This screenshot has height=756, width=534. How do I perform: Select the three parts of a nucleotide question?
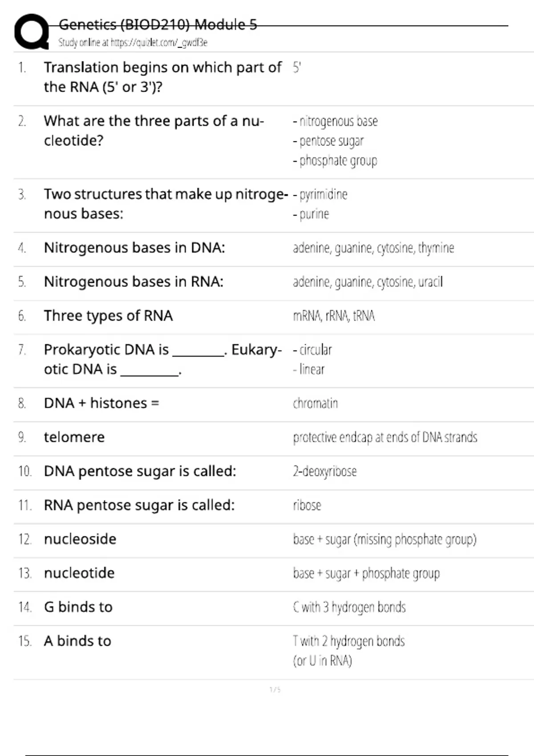click(154, 131)
